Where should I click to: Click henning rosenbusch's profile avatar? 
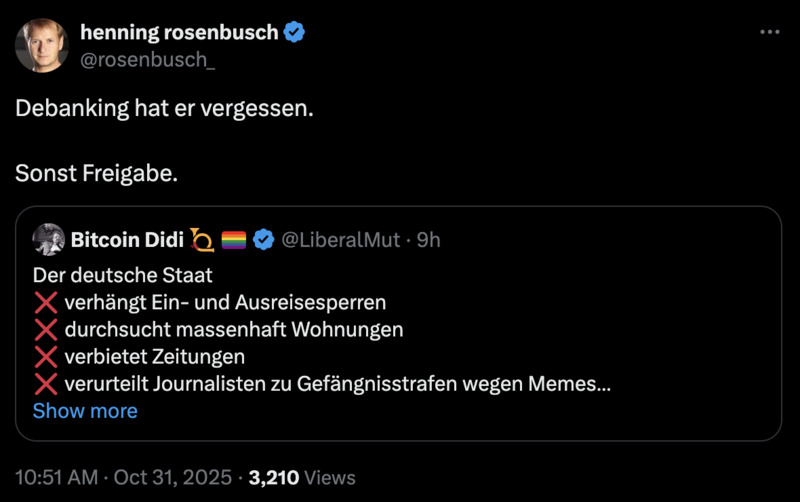click(42, 46)
